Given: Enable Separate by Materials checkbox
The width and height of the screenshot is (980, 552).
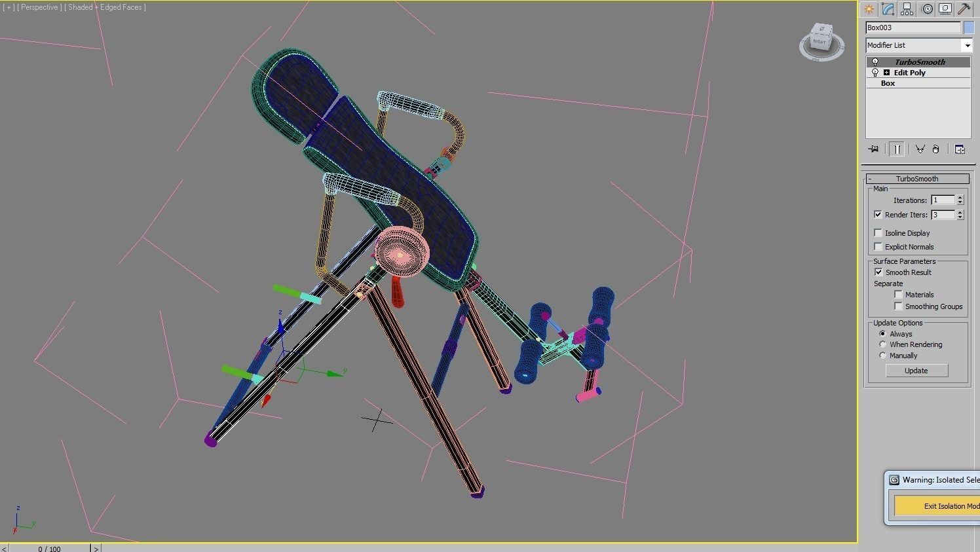Looking at the screenshot, I should (x=898, y=295).
